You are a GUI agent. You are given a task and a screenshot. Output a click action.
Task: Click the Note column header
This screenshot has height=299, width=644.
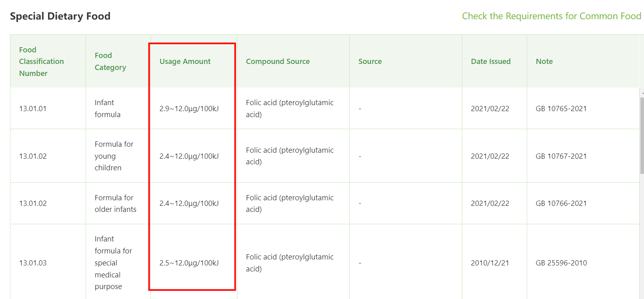[544, 62]
